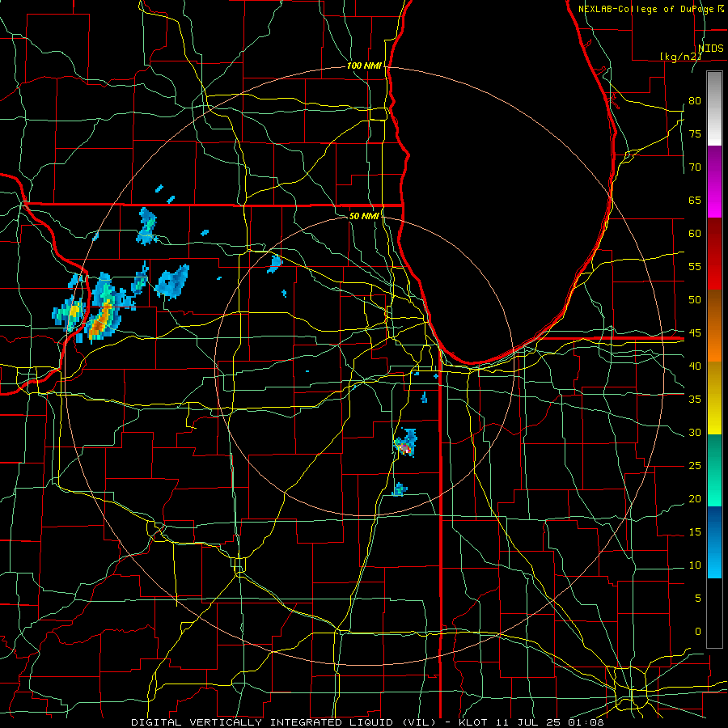The width and height of the screenshot is (728, 728).
Task: Click the 75 value on the VIL scale
Action: coord(695,134)
